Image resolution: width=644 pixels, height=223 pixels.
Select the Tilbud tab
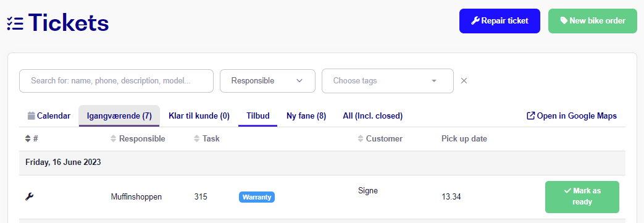[x=258, y=116]
